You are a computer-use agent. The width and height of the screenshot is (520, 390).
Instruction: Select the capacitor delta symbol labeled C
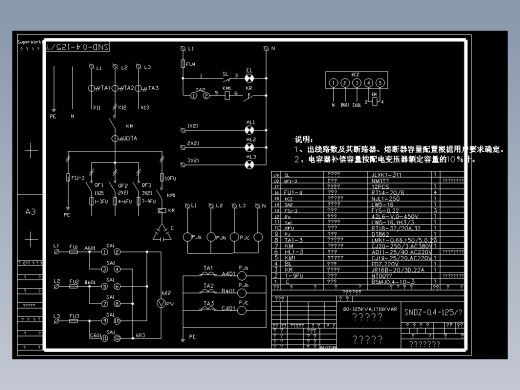(x=162, y=233)
